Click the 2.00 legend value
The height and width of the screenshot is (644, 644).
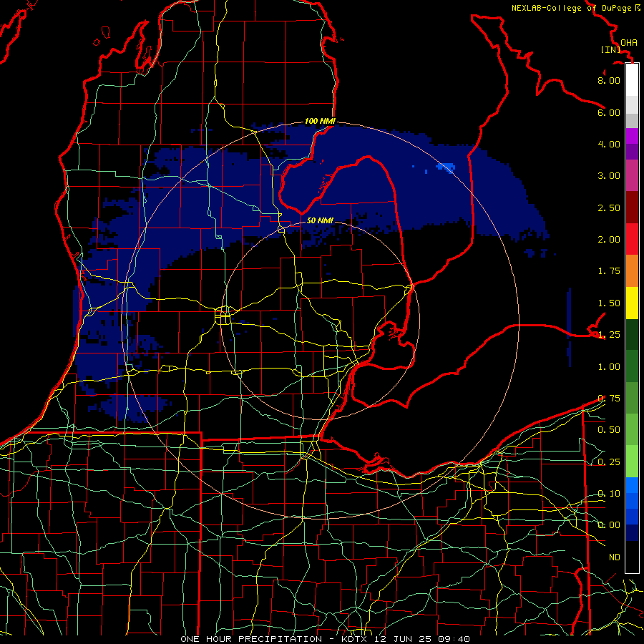click(609, 240)
